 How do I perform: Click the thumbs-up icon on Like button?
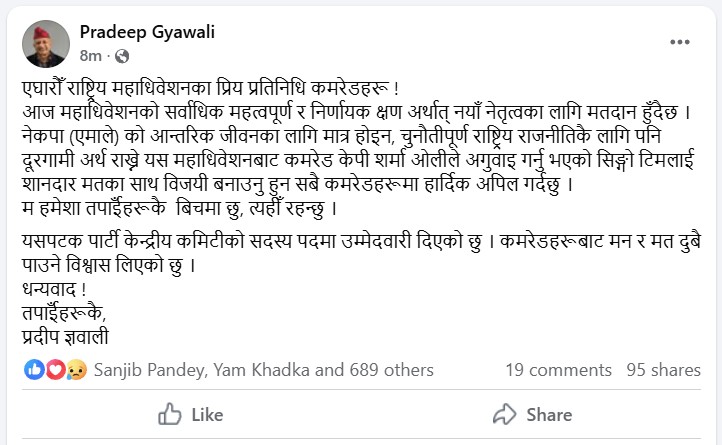(170, 414)
